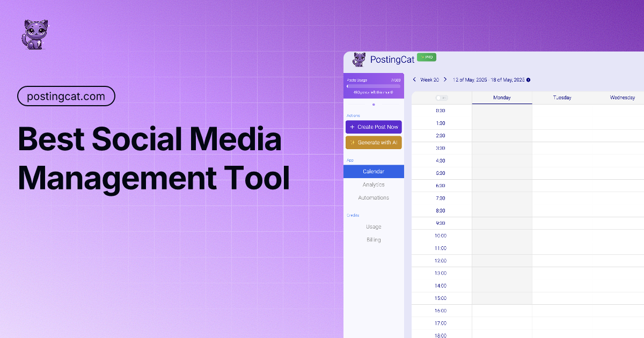
Task: Click the Create Post Now button
Action: click(x=374, y=127)
